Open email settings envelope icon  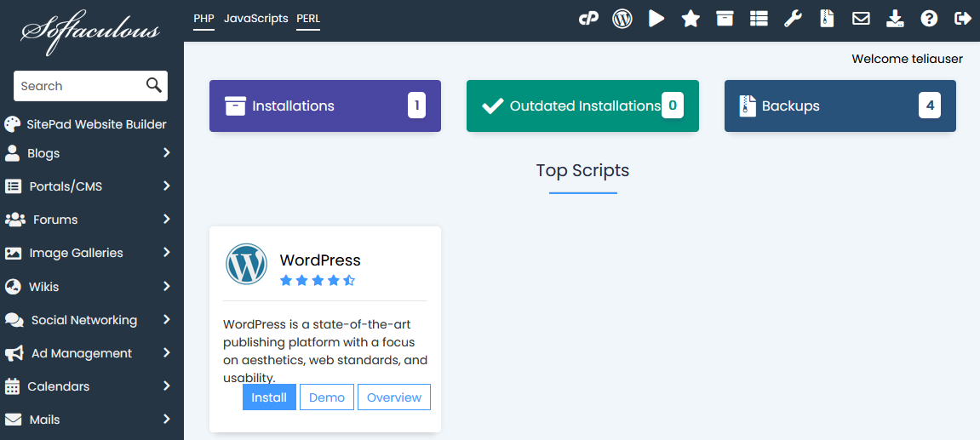862,19
